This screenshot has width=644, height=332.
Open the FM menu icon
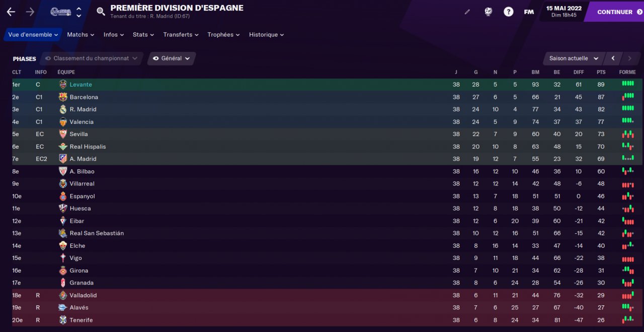pyautogui.click(x=529, y=12)
